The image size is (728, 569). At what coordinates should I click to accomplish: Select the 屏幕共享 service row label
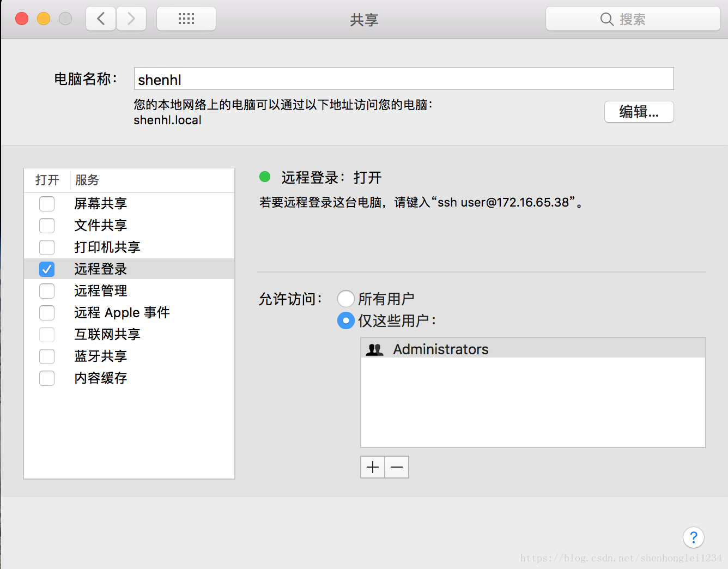(101, 204)
